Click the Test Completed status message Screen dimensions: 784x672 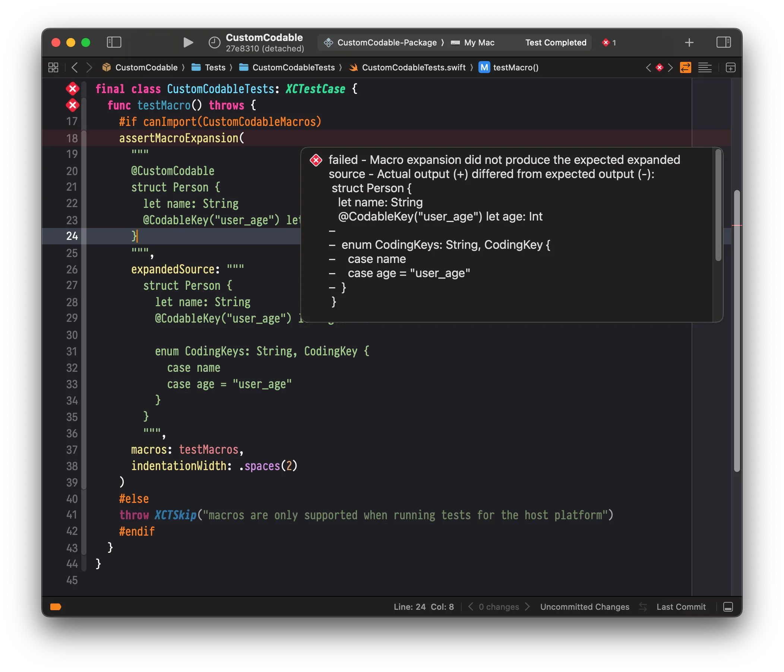(555, 42)
